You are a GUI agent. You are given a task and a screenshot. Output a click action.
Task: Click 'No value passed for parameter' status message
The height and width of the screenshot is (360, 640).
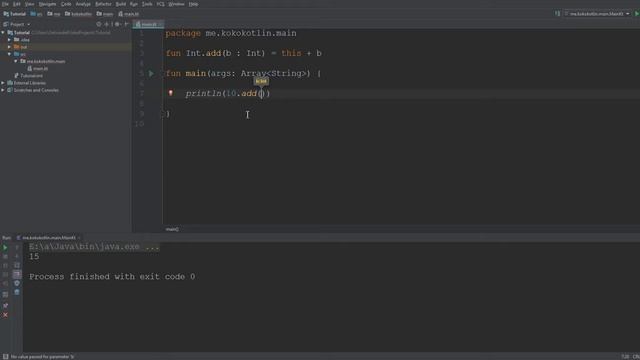42,357
